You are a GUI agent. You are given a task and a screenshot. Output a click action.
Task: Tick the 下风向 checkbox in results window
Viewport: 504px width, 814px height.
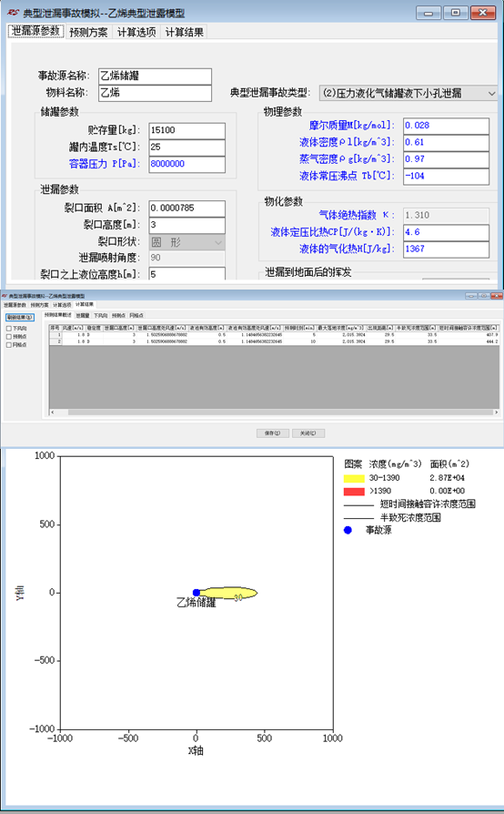(x=9, y=329)
